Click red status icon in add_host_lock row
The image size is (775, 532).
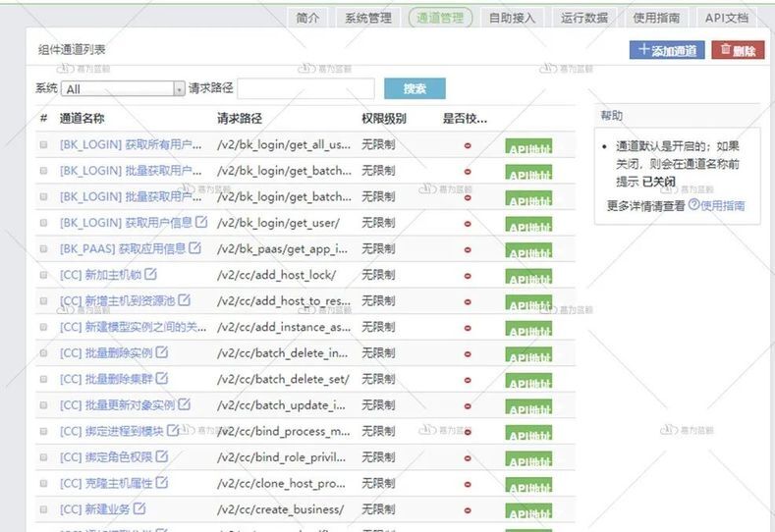[x=468, y=276]
